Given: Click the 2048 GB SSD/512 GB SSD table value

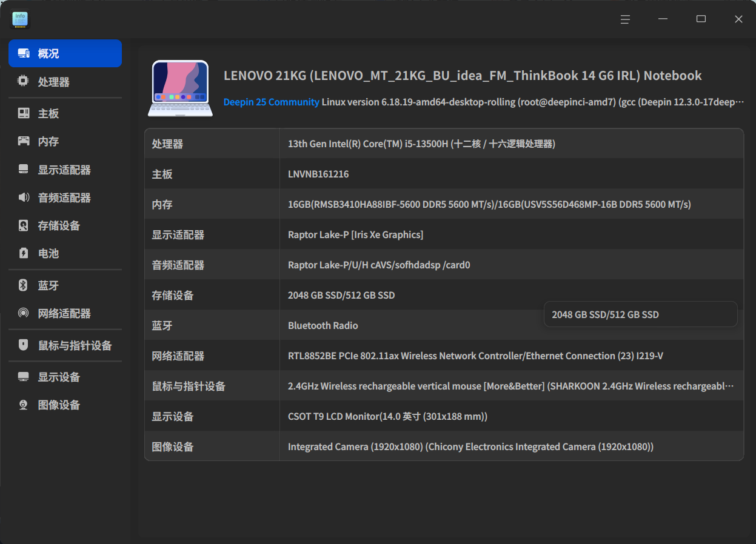Looking at the screenshot, I should (x=341, y=295).
